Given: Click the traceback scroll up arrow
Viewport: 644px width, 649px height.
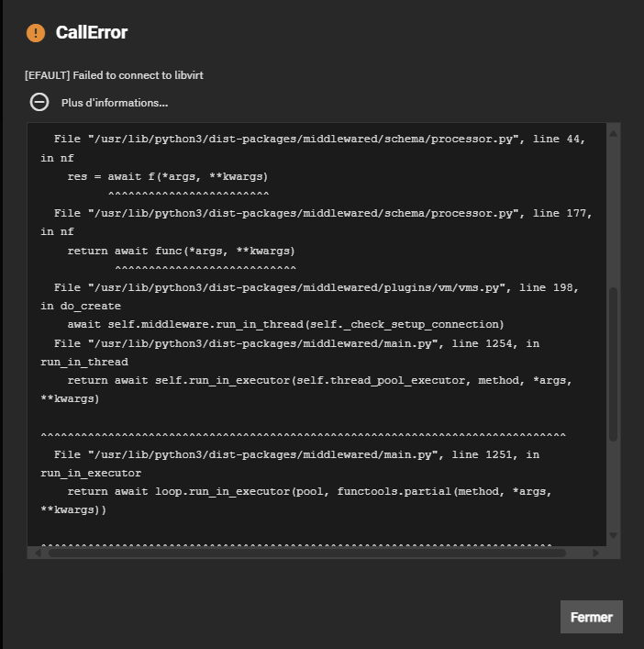Looking at the screenshot, I should [614, 133].
